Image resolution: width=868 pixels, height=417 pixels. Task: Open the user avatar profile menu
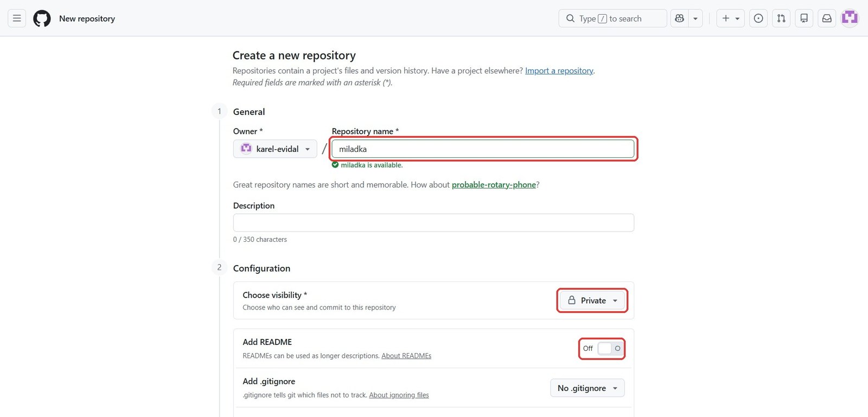(x=850, y=18)
